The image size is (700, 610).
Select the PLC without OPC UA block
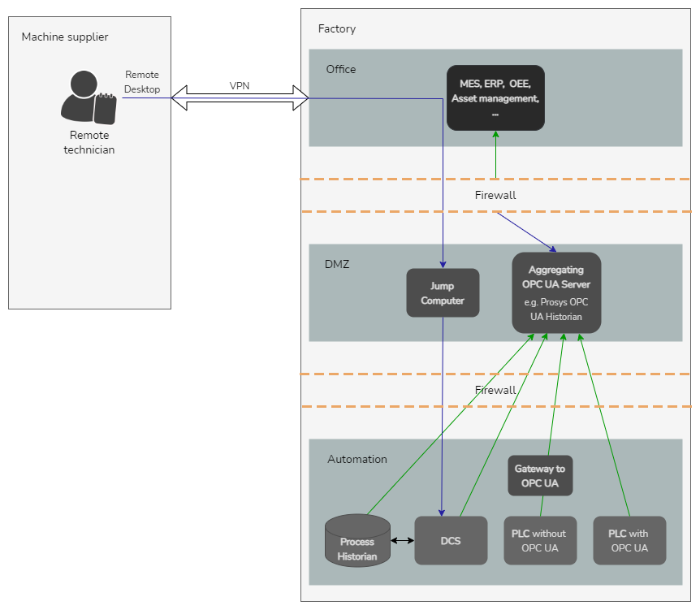coord(540,540)
